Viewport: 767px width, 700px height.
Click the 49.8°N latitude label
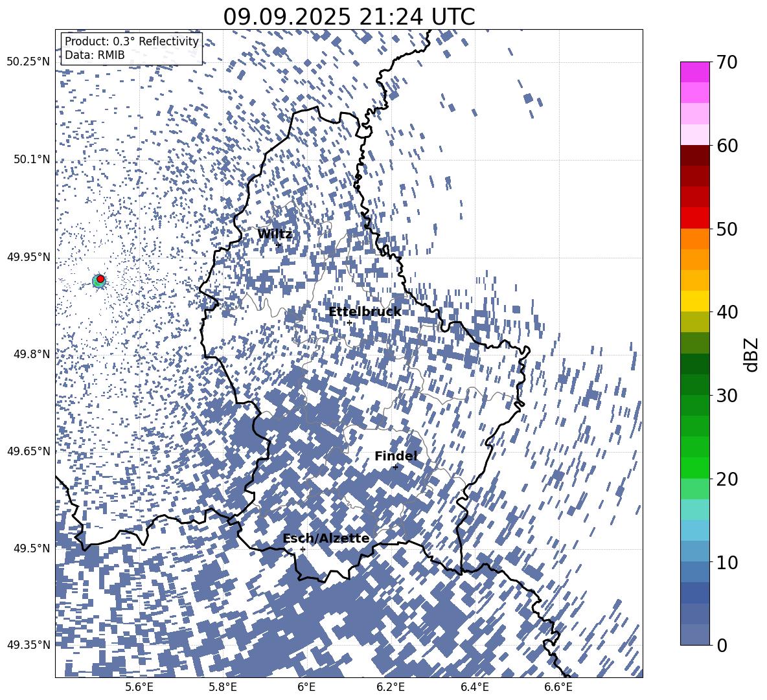point(32,354)
